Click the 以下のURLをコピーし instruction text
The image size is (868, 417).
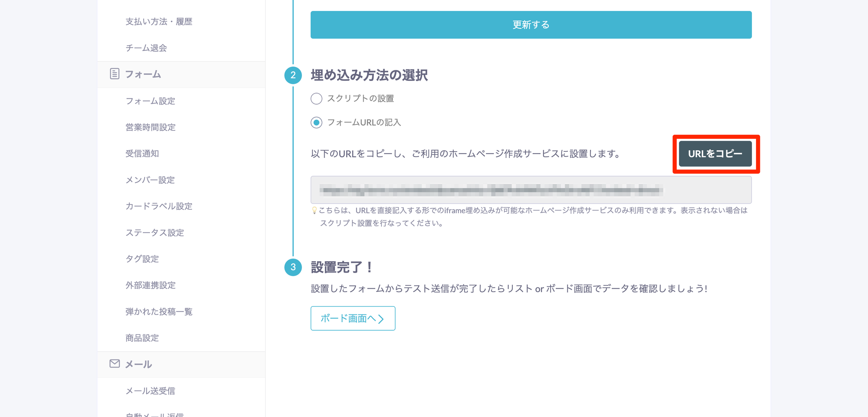click(466, 154)
